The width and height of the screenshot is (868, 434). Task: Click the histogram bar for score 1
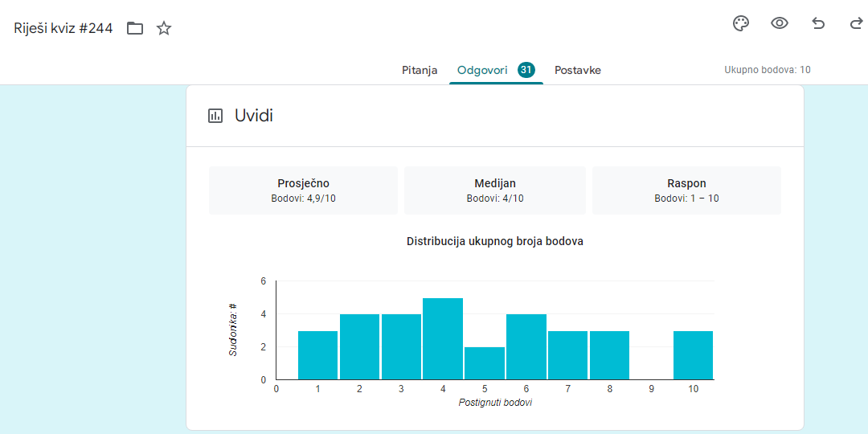point(317,355)
